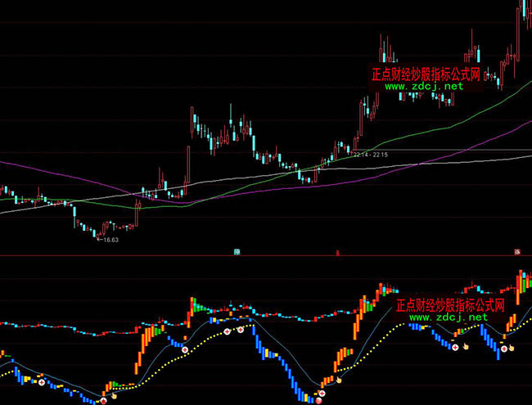Click the small red marker in the divider's middle
The height and width of the screenshot is (405, 532).
coord(336,253)
